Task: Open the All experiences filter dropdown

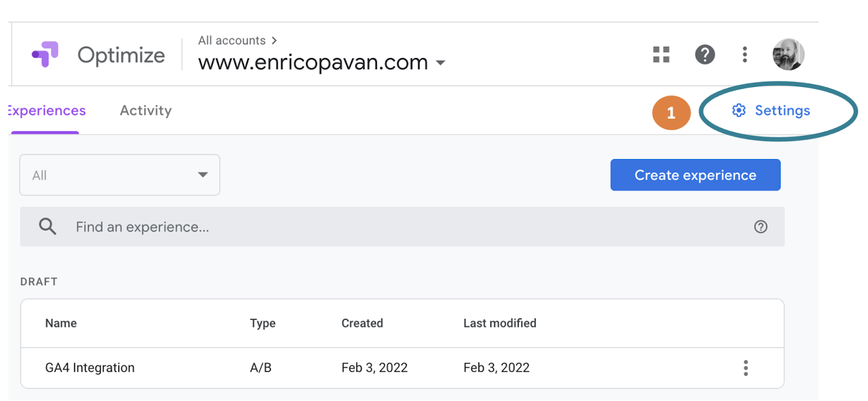Action: tap(120, 175)
